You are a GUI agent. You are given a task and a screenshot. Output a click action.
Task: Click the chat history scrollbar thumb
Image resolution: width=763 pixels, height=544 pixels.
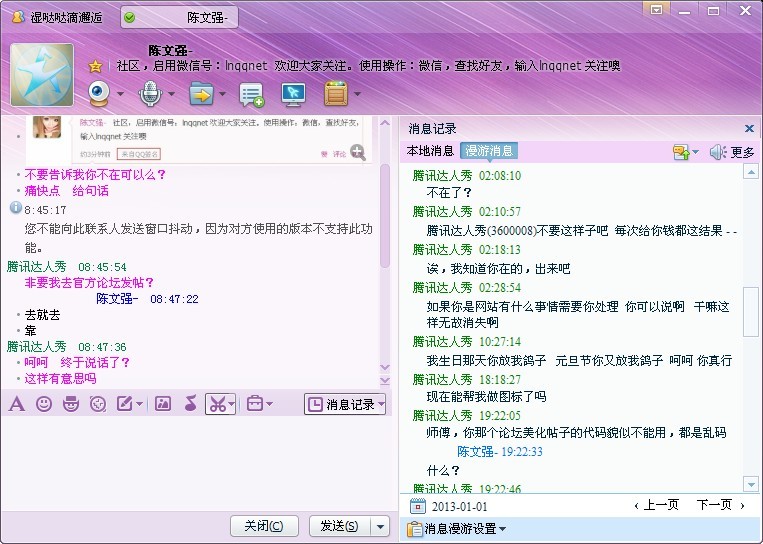[x=385, y=216]
